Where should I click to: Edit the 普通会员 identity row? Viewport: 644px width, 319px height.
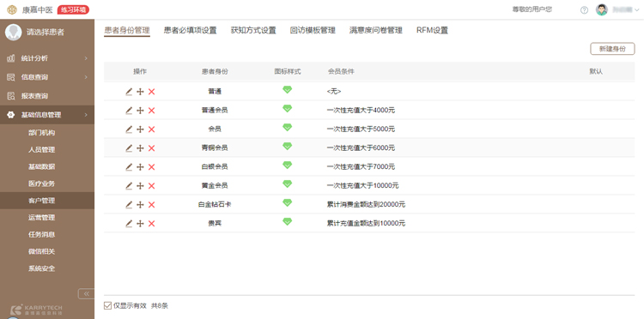tap(129, 111)
